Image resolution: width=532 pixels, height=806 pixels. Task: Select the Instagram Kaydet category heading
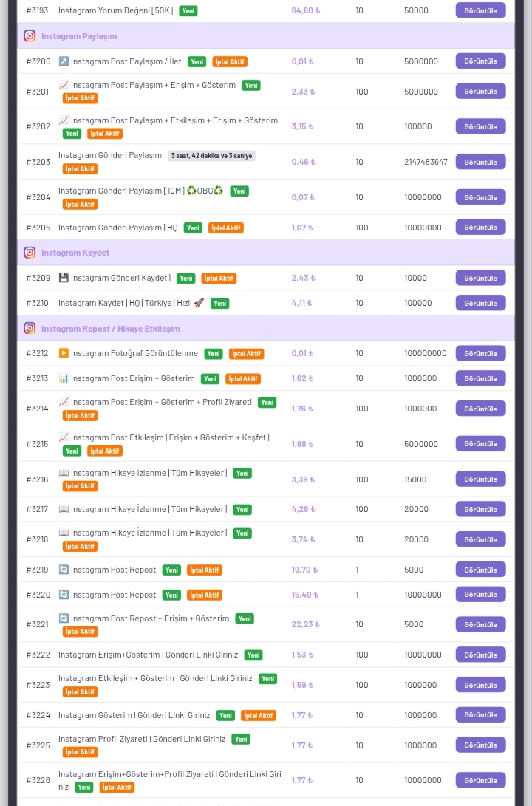(x=75, y=253)
